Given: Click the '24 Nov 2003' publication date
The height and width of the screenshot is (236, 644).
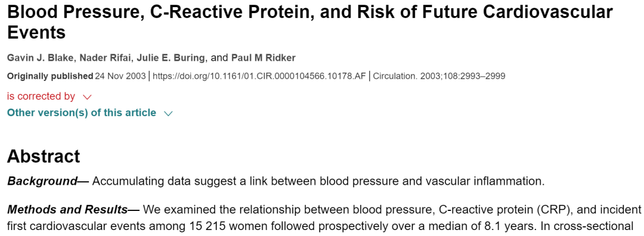Looking at the screenshot, I should click(x=120, y=76).
